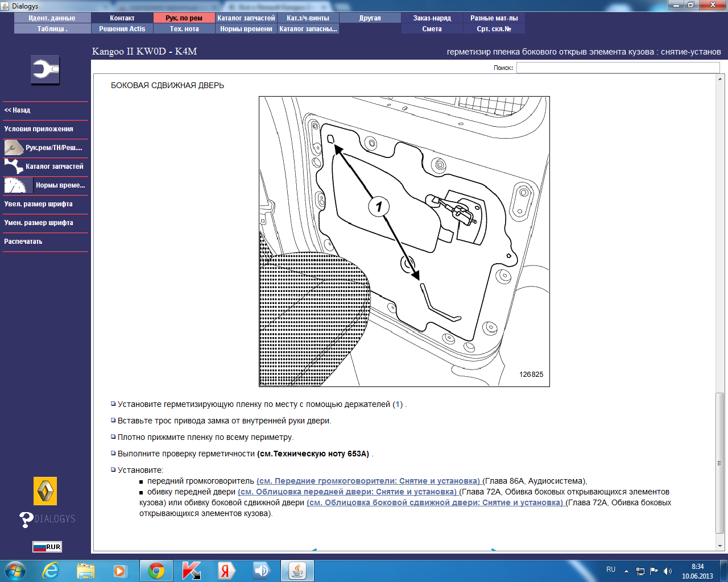The width and height of the screenshot is (728, 582).
Task: Click the RU language indicator in tray
Action: (x=611, y=569)
